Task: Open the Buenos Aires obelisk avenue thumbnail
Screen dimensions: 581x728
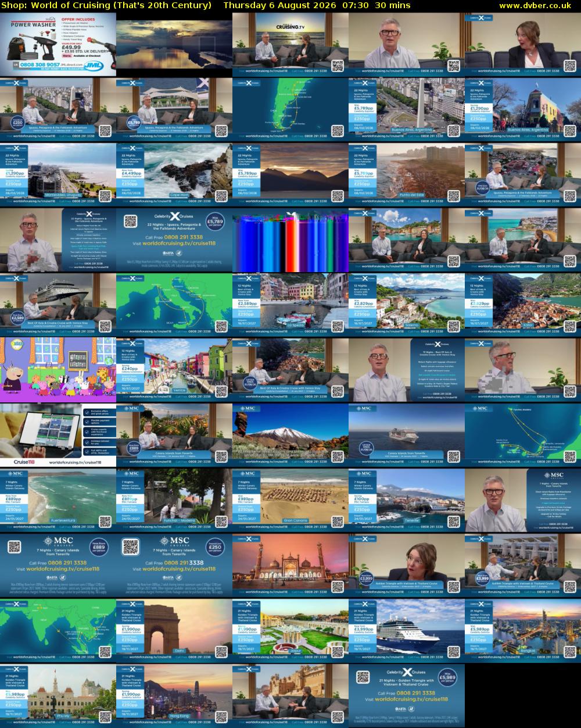Action: coord(407,110)
